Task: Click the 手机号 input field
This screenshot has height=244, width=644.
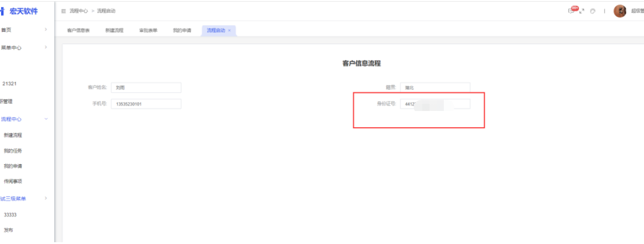Action: point(146,104)
